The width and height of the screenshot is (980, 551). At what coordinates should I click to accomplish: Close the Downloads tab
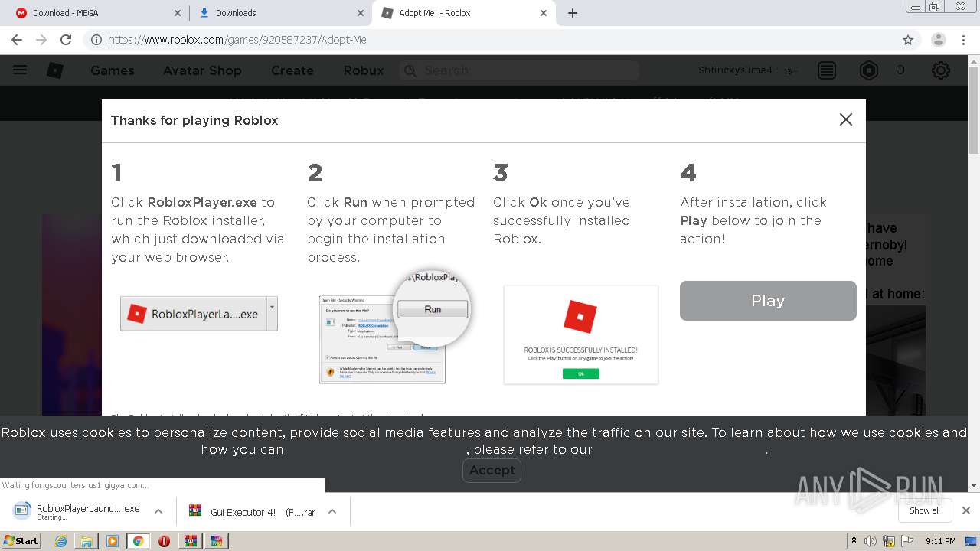[x=361, y=13]
